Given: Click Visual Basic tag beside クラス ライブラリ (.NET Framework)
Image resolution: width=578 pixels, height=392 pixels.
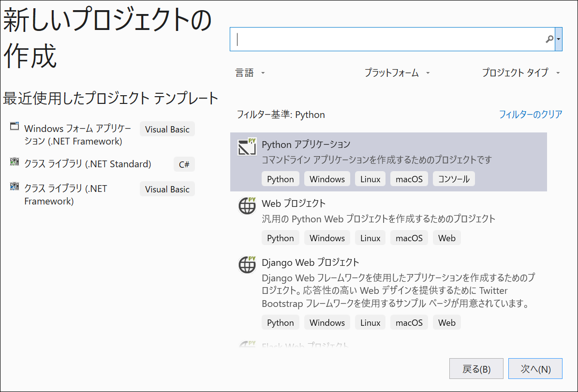Looking at the screenshot, I should click(167, 189).
